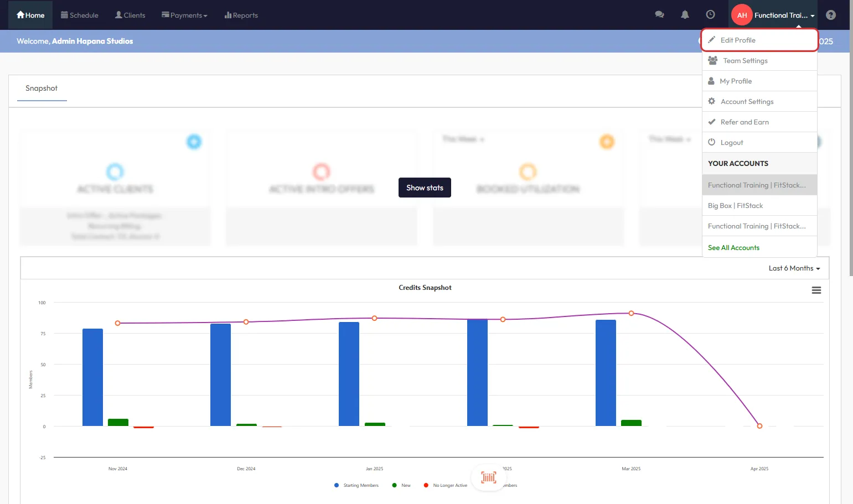The height and width of the screenshot is (504, 853).
Task: Open the chart hamburger menu icon
Action: (x=816, y=290)
